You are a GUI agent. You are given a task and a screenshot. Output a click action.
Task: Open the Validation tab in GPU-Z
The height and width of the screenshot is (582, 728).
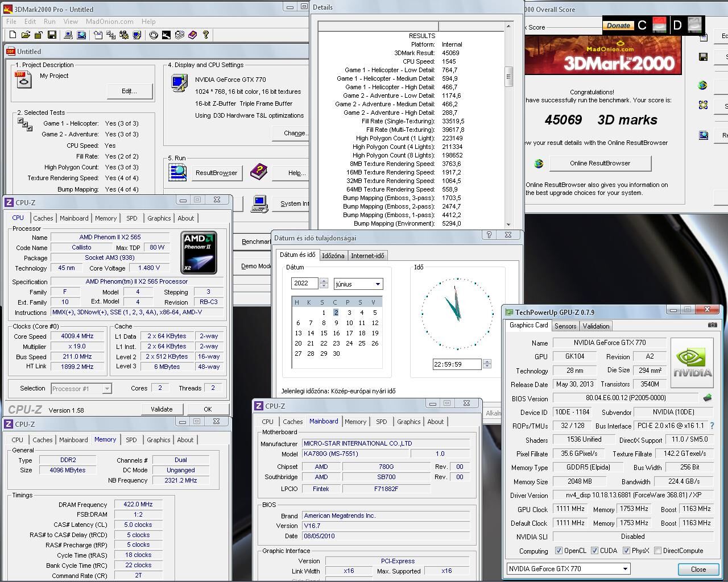tap(596, 326)
